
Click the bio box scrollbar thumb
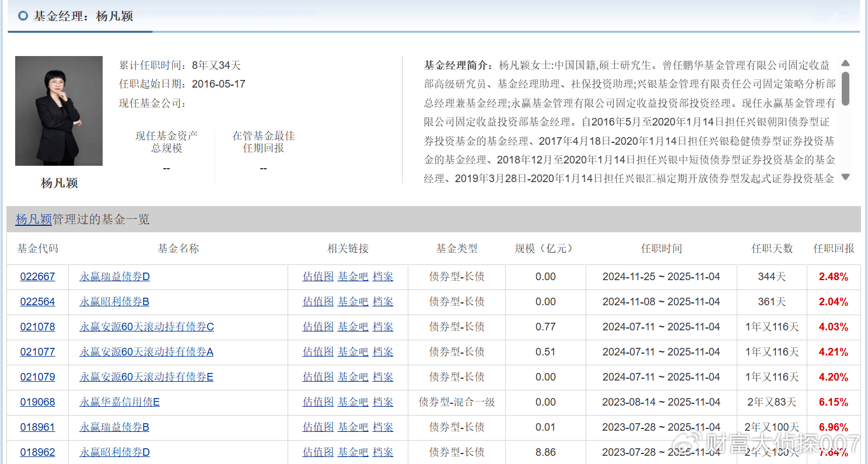[x=845, y=89]
